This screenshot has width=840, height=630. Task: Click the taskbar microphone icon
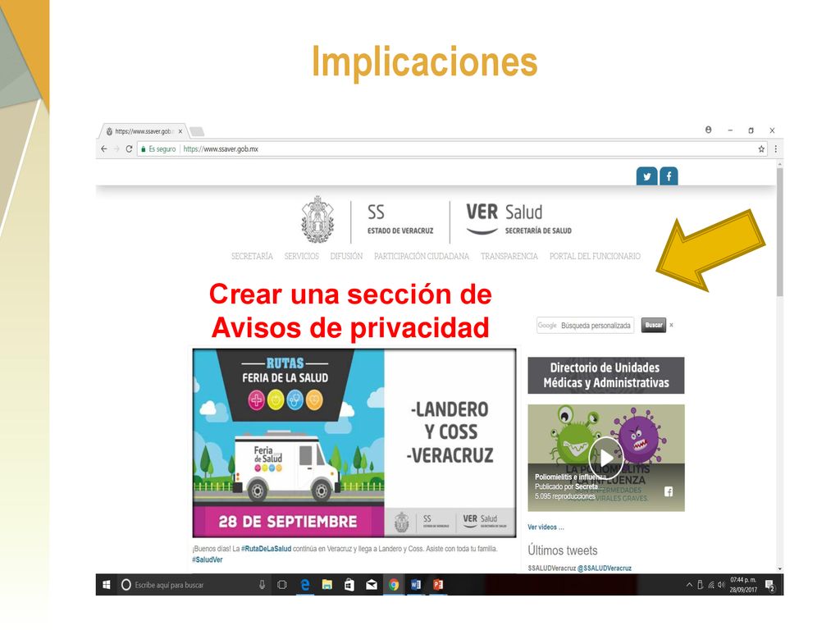262,584
